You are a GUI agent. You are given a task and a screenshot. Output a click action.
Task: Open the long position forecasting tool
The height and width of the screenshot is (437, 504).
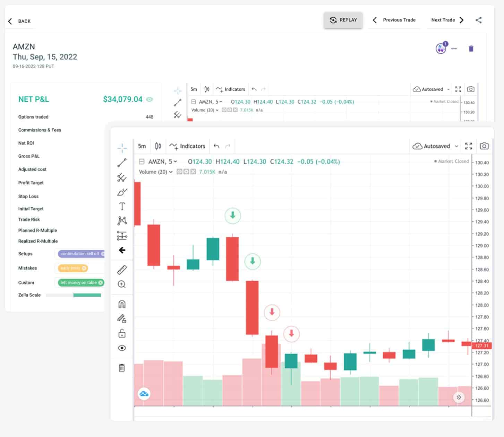click(122, 236)
